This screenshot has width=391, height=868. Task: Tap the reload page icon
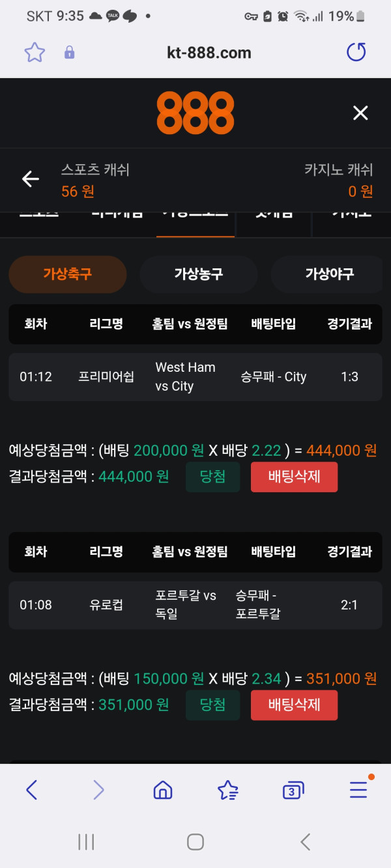pos(356,53)
